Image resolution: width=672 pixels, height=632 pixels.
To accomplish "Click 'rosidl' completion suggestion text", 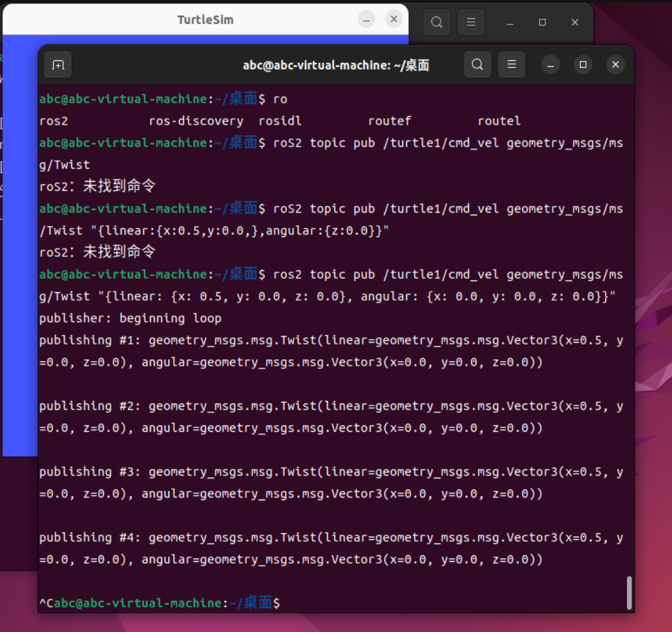I will point(280,121).
